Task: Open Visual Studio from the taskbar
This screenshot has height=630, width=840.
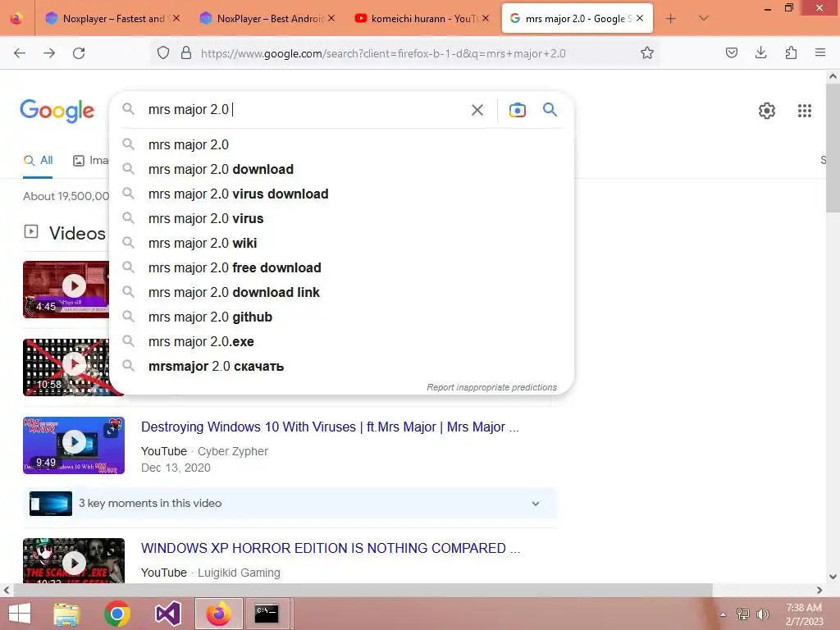Action: pos(167,614)
